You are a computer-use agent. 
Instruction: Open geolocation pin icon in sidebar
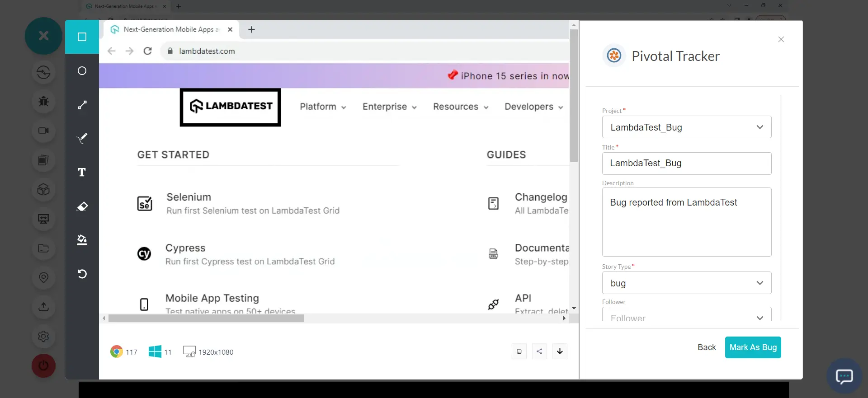43,277
